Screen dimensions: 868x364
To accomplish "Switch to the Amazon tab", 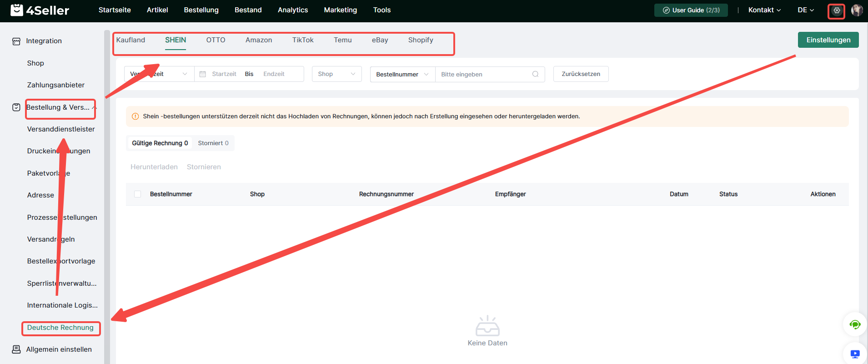I will pos(259,40).
